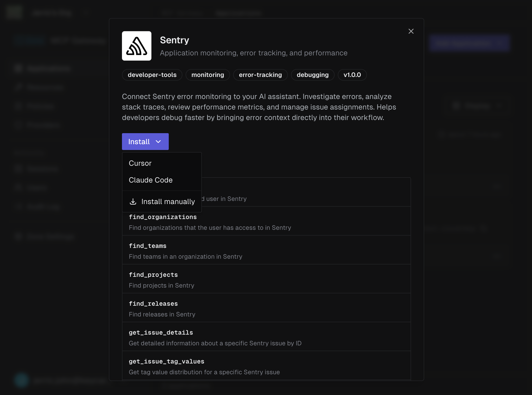Choose Claude Code install option
The height and width of the screenshot is (395, 532).
[151, 180]
